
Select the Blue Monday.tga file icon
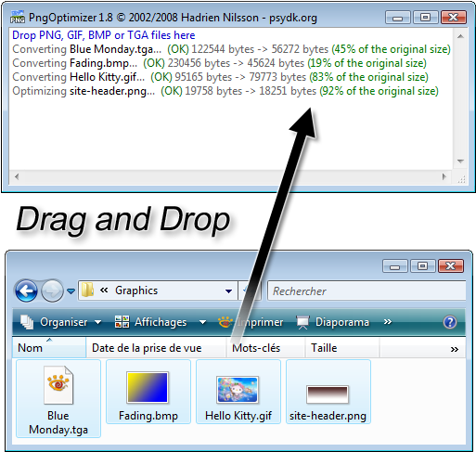(x=58, y=385)
